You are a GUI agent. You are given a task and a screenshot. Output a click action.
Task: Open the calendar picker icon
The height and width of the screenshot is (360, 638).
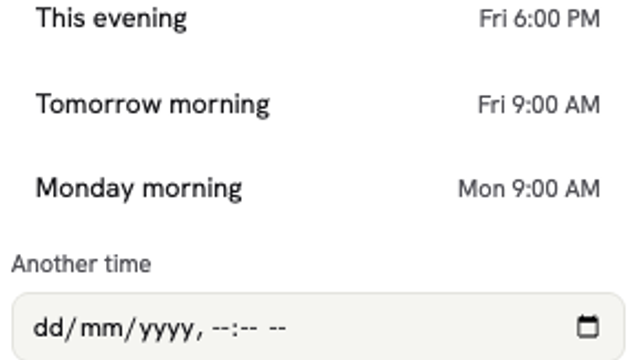click(588, 327)
